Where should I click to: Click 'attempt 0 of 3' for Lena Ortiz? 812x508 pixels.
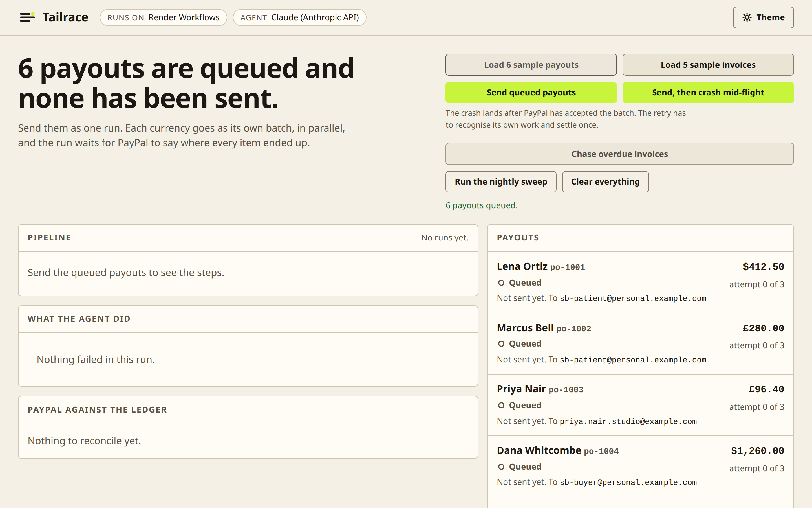pos(757,284)
